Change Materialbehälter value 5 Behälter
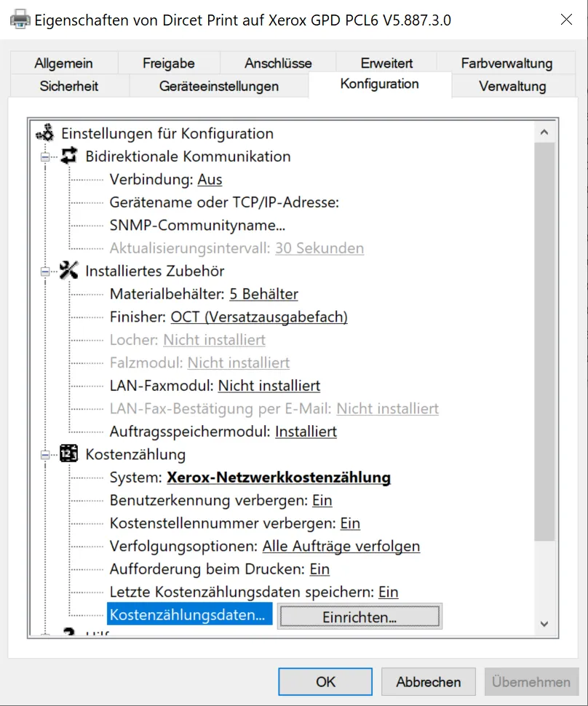This screenshot has height=706, width=588. [263, 294]
